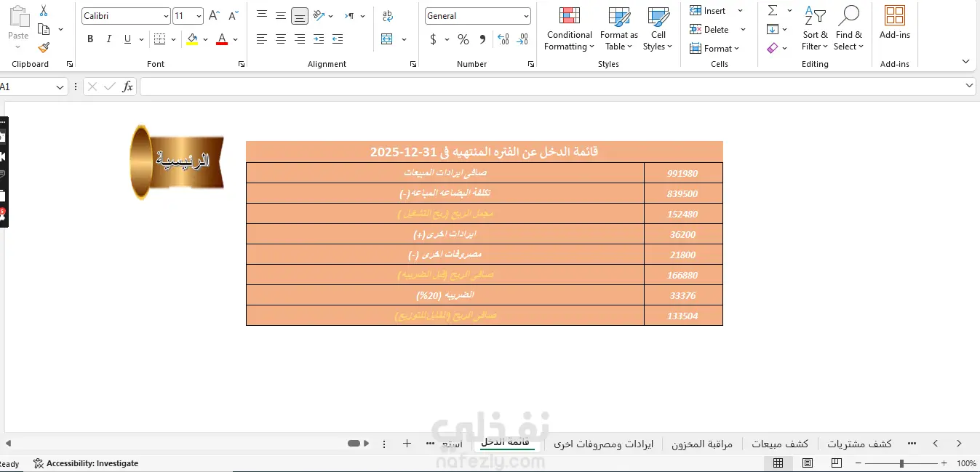This screenshot has width=980, height=472.
Task: Adjust the zoom slider
Action: [x=901, y=463]
